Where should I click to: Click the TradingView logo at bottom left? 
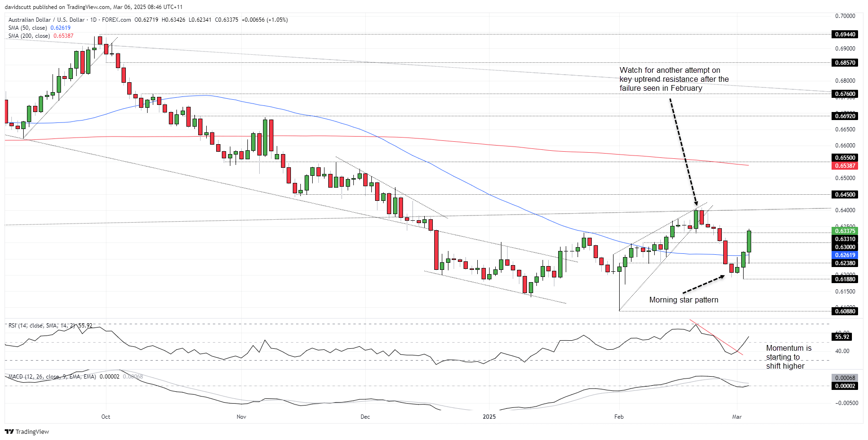click(27, 431)
